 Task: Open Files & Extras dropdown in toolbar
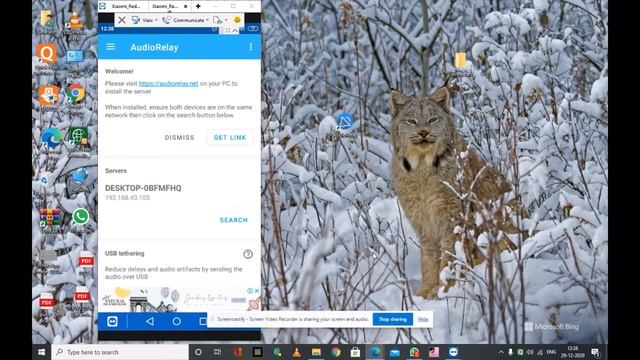click(x=220, y=20)
